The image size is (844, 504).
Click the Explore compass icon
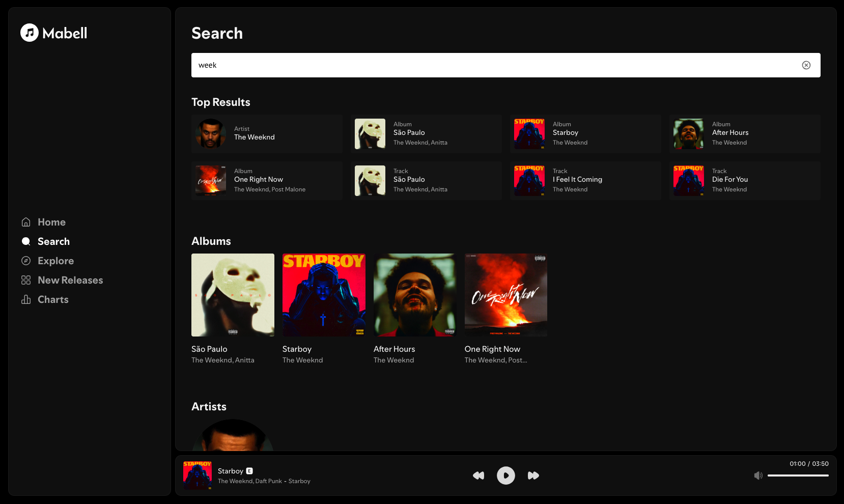click(x=26, y=261)
